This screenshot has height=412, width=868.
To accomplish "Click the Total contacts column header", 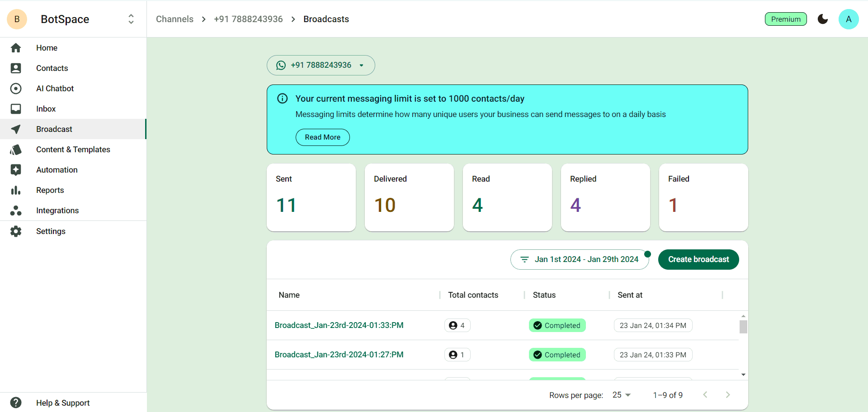I will click(473, 295).
